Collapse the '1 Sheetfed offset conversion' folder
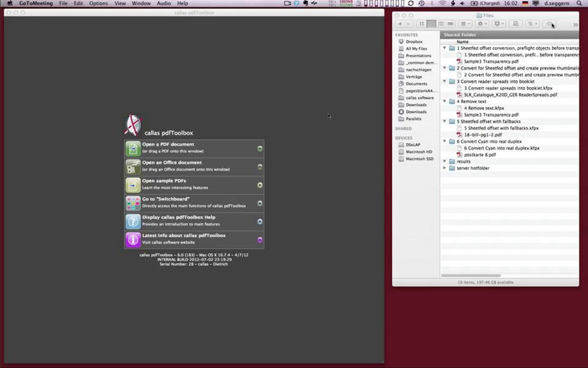Screen dimensions: 588x368 (444, 48)
